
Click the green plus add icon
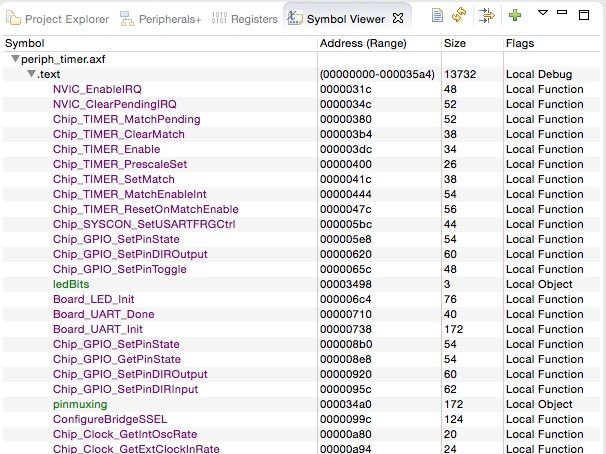coord(515,15)
